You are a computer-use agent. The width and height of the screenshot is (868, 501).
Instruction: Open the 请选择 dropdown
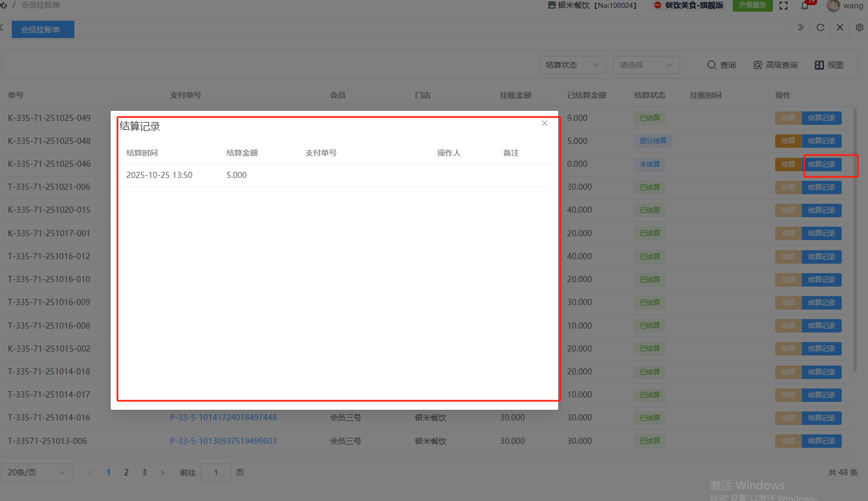point(646,65)
